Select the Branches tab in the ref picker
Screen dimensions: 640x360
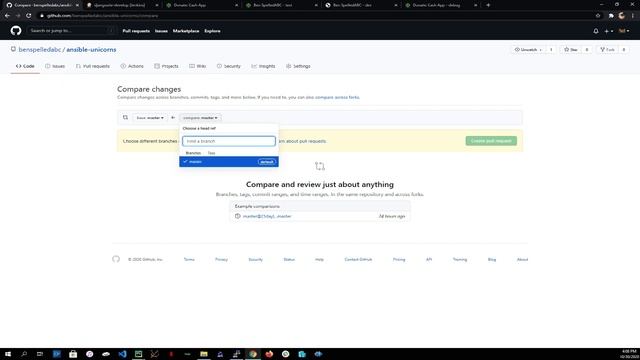tap(193, 153)
